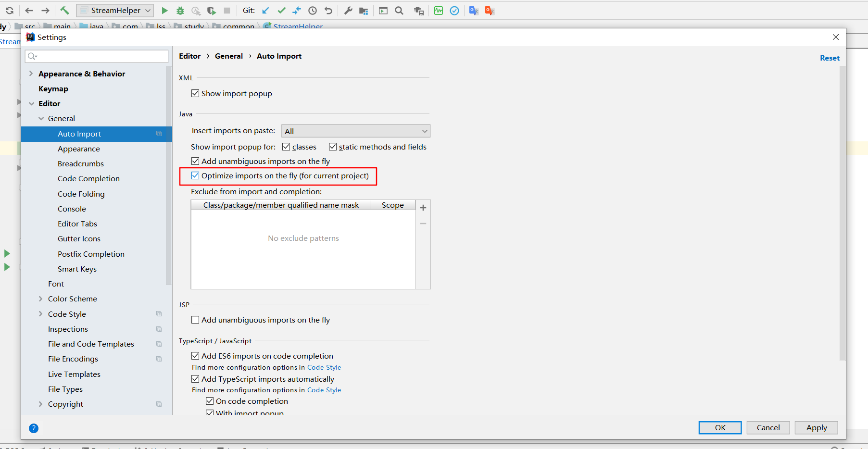868x449 pixels.
Task: Show Git history with the clock icon
Action: (x=313, y=11)
